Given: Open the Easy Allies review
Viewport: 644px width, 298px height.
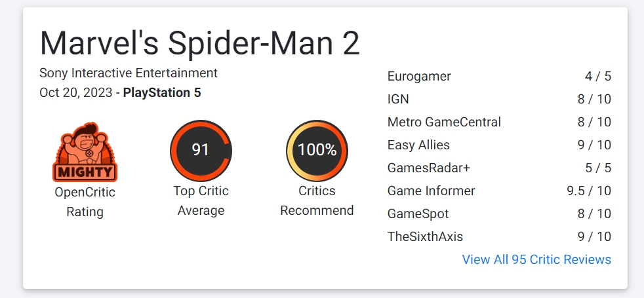Looking at the screenshot, I should pos(418,145).
